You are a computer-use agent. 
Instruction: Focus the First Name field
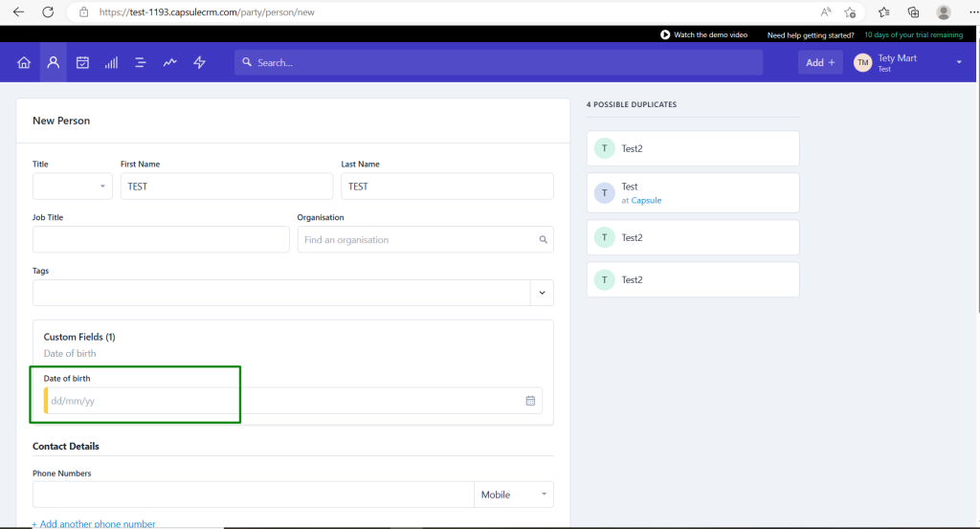227,187
